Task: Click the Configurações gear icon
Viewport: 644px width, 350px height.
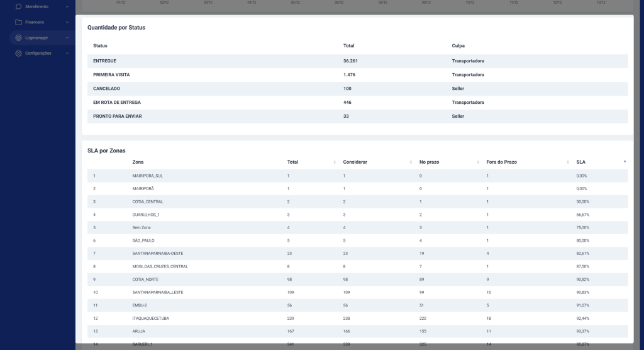Action: (18, 54)
